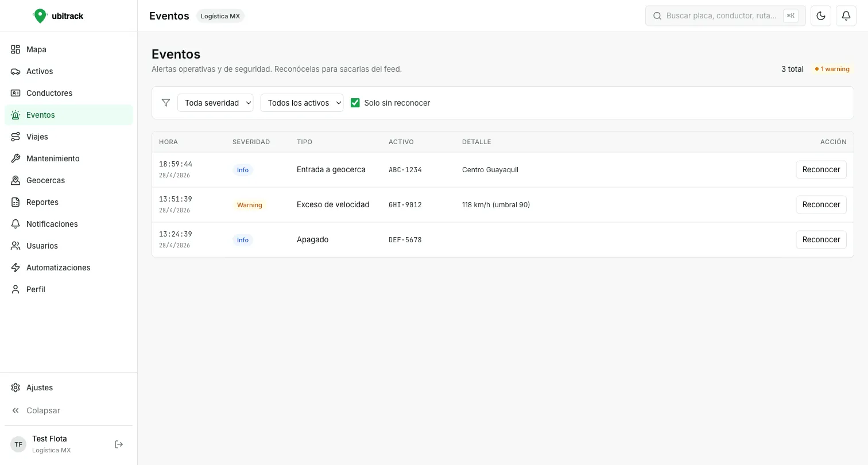Reconocer the Exceso de velocidad event
The height and width of the screenshot is (465, 868).
pyautogui.click(x=821, y=204)
